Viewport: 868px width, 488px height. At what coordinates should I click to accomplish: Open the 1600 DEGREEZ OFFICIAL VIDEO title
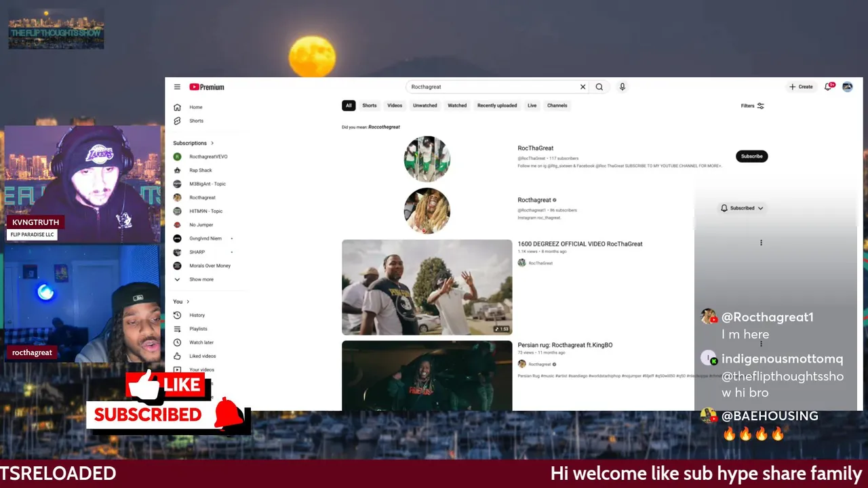580,243
